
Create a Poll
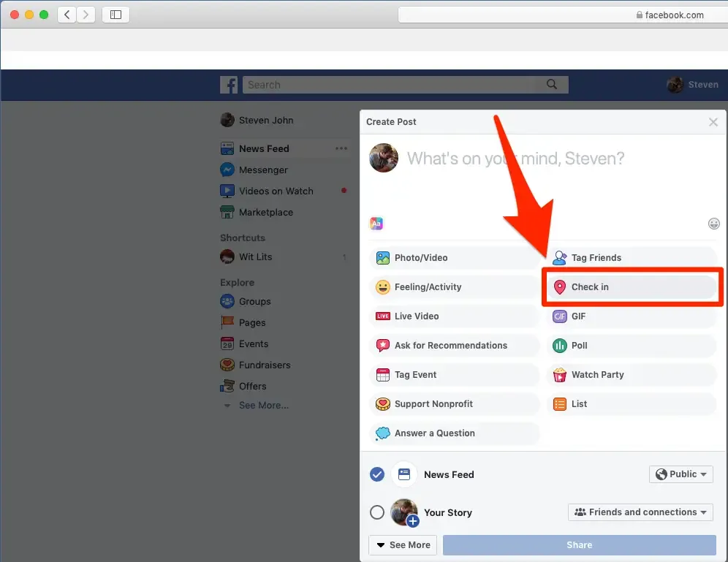click(x=578, y=345)
